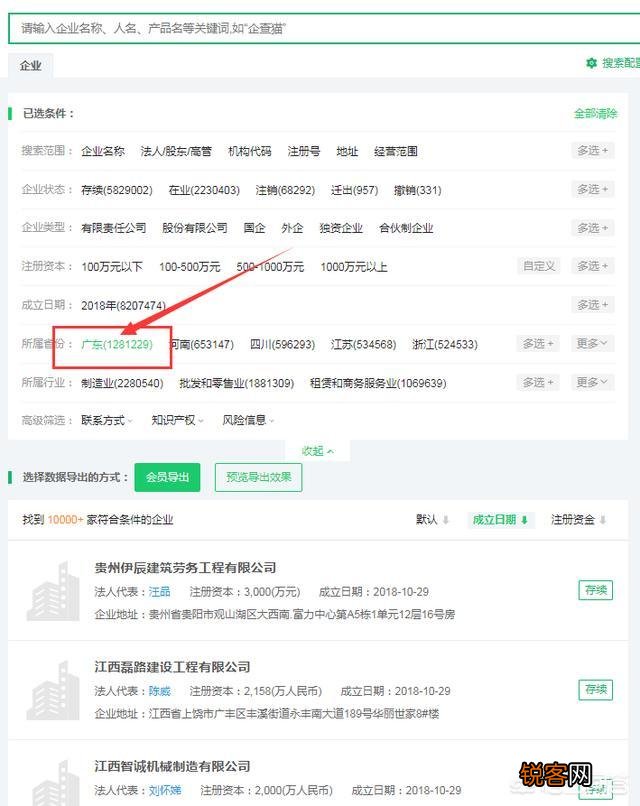Viewport: 640px width, 806px height.
Task: Filter by status 在业(2230403)
Action: click(204, 190)
